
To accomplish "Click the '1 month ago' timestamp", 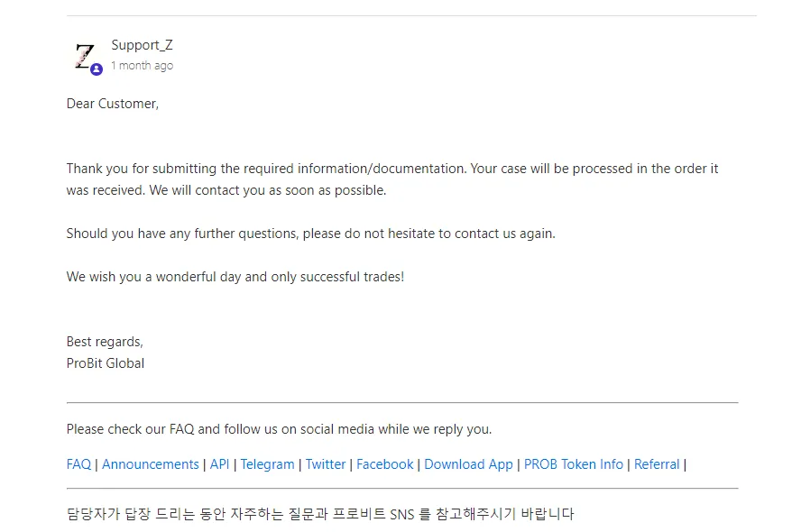I will (x=142, y=66).
